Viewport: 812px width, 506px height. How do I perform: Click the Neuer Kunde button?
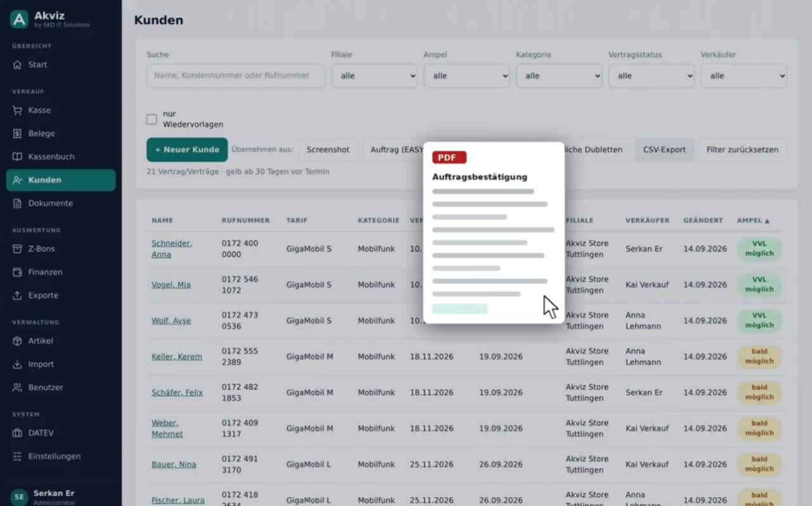pos(187,150)
